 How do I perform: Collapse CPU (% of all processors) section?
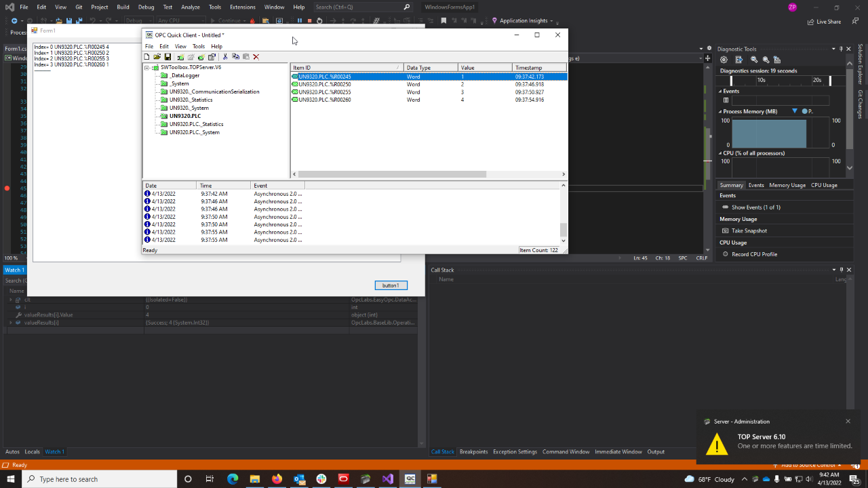pyautogui.click(x=721, y=153)
